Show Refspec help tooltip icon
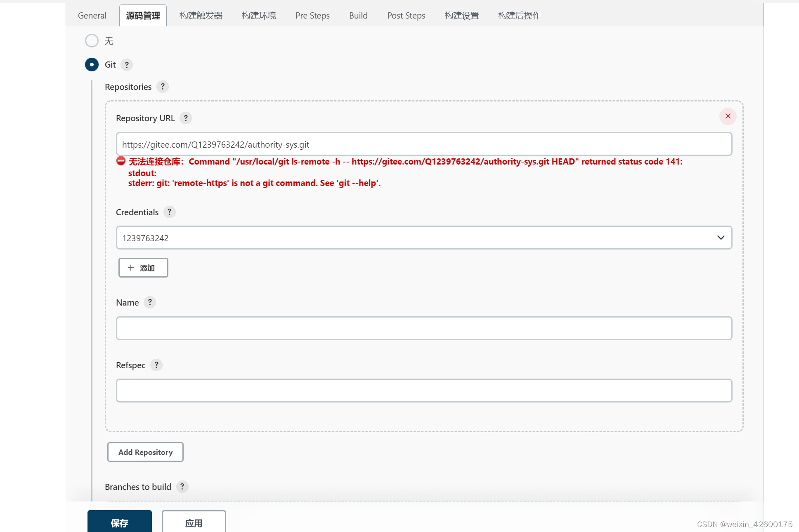 (x=156, y=365)
